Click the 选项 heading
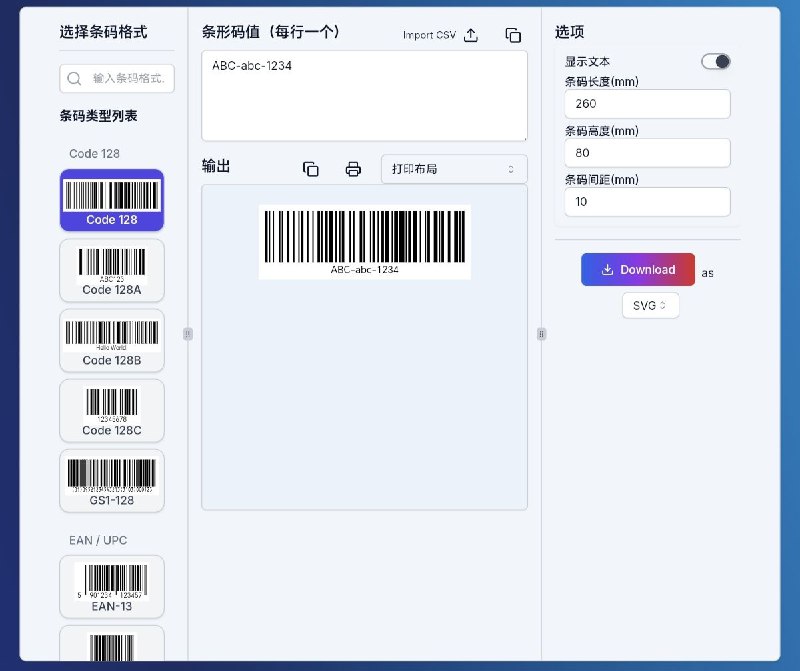The height and width of the screenshot is (671, 800). (x=569, y=32)
